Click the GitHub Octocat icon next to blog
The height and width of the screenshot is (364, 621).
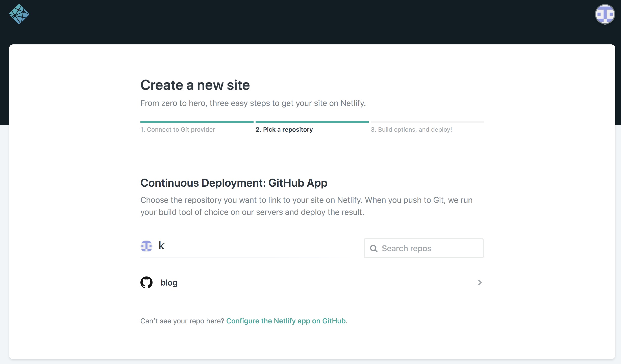(x=146, y=282)
